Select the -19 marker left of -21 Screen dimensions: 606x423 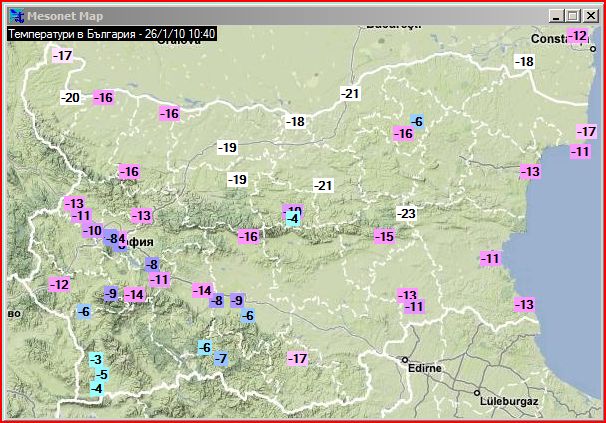237,180
